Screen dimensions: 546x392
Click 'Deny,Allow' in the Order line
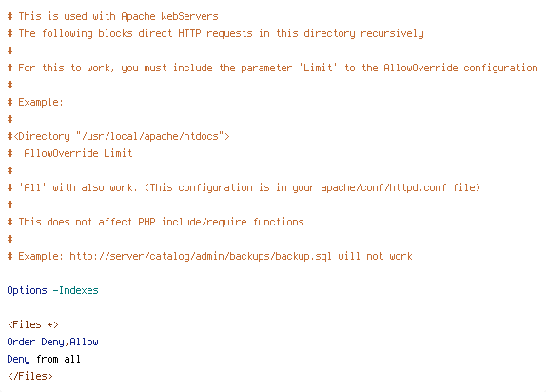pyautogui.click(x=69, y=342)
